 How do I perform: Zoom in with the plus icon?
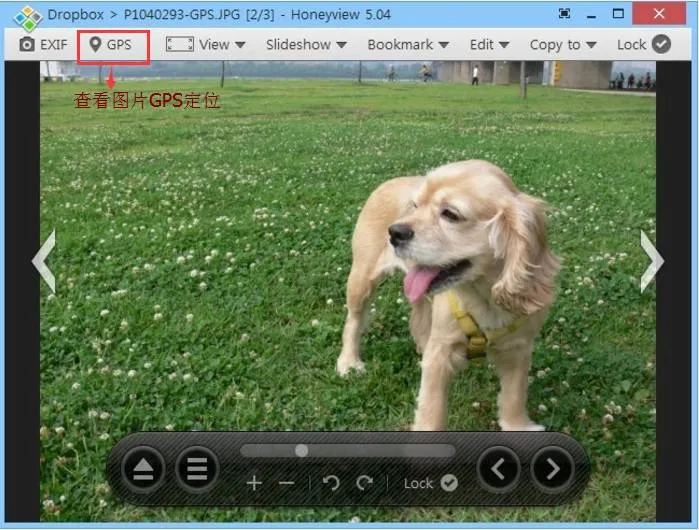[x=254, y=483]
